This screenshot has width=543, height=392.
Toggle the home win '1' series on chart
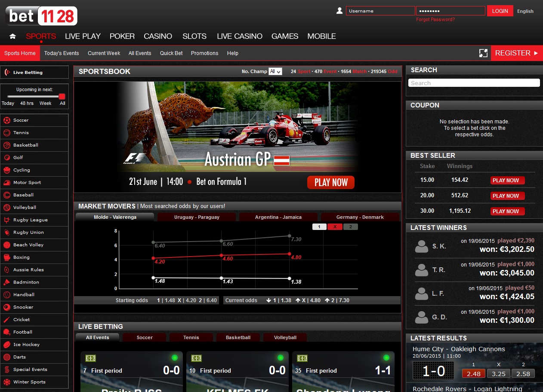click(319, 227)
